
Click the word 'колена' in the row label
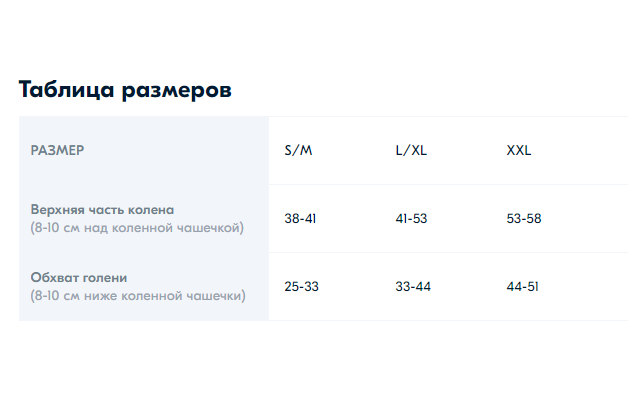(x=153, y=210)
